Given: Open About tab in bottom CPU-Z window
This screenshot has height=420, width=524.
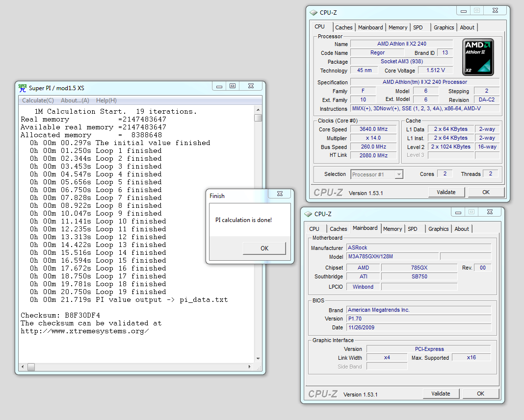Looking at the screenshot, I should coord(462,229).
